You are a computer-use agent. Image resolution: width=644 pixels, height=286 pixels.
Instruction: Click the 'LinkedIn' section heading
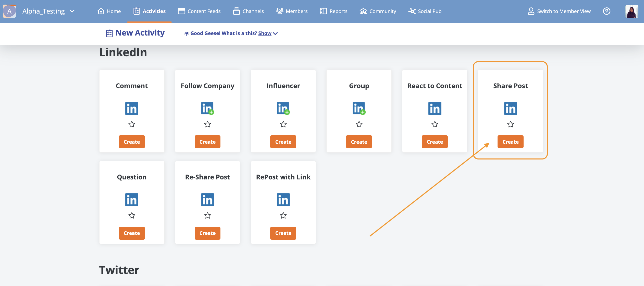pyautogui.click(x=123, y=52)
